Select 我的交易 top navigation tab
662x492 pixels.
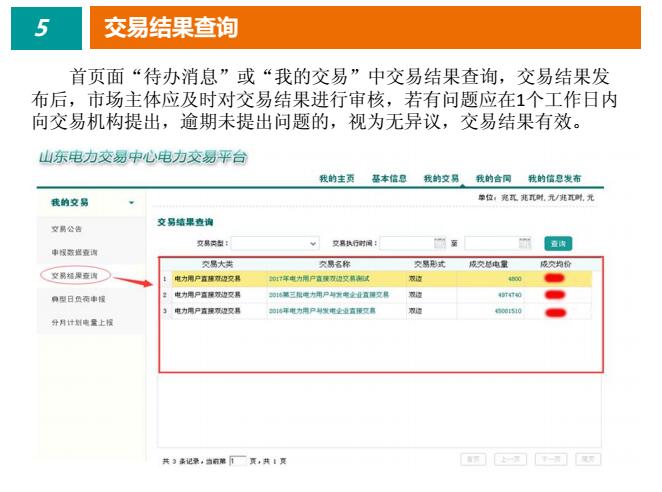click(x=441, y=178)
